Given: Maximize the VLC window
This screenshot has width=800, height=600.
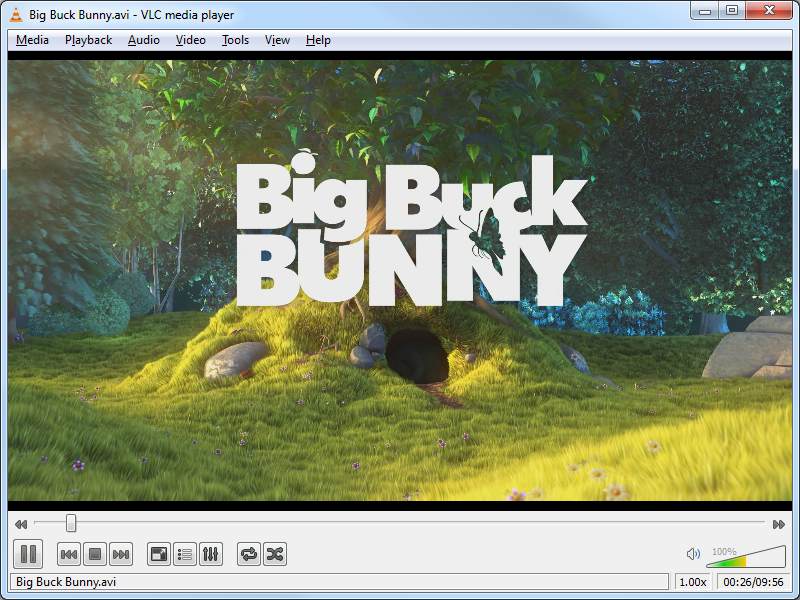Looking at the screenshot, I should [732, 11].
